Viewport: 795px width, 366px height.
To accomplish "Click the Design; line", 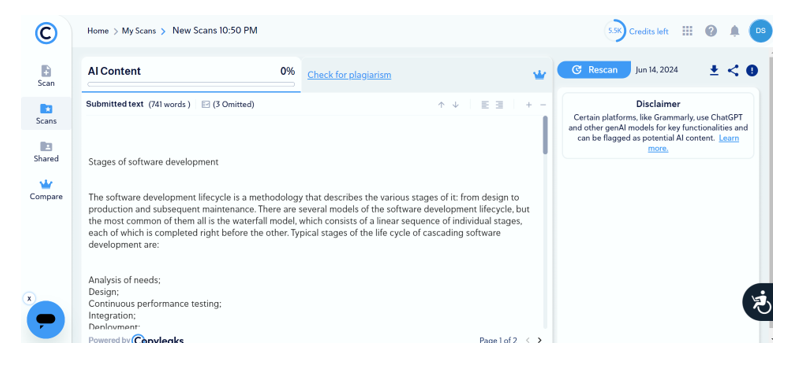I will click(104, 292).
